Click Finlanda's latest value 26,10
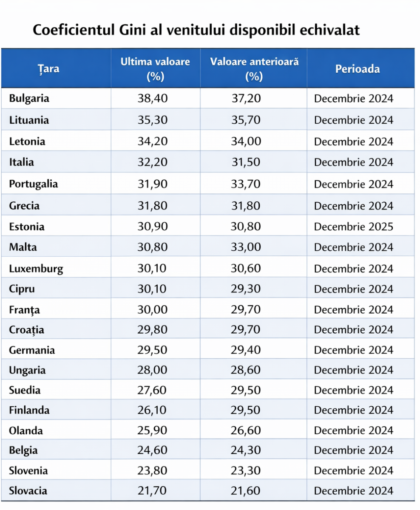Image resolution: width=420 pixels, height=510 pixels. [153, 410]
